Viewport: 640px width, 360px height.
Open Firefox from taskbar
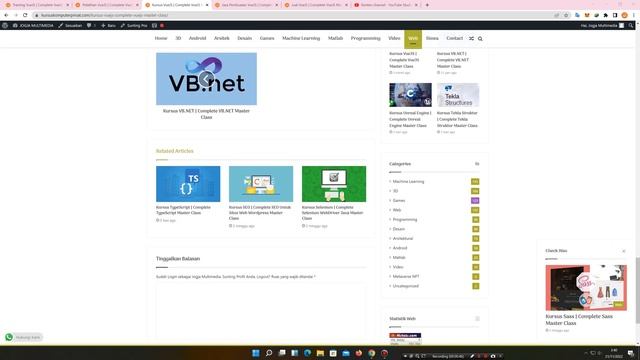pyautogui.click(x=359, y=353)
